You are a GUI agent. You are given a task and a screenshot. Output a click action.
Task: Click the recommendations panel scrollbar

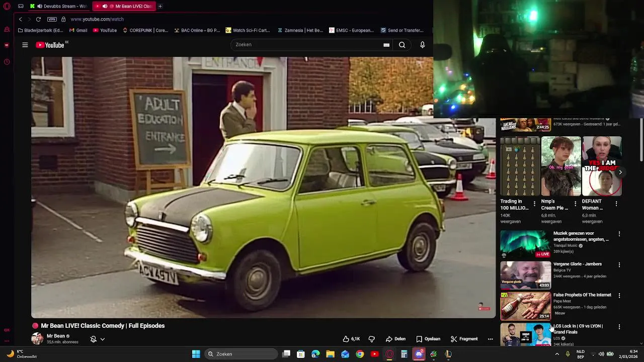[x=641, y=140]
